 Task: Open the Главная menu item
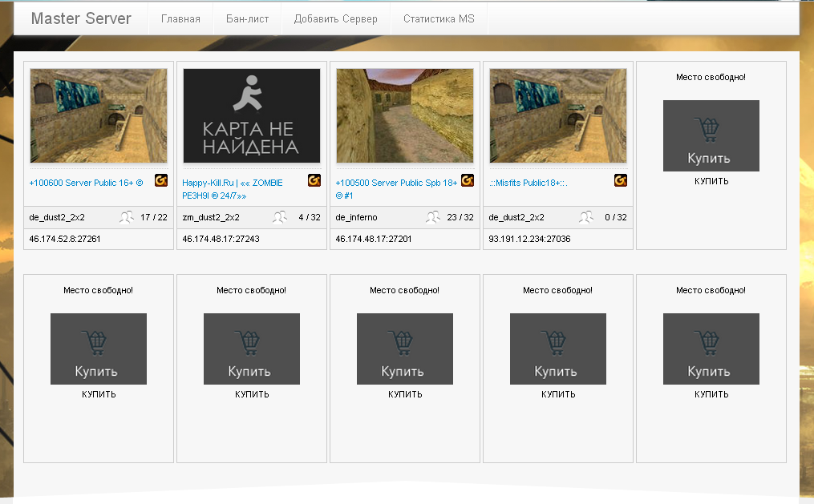point(180,19)
